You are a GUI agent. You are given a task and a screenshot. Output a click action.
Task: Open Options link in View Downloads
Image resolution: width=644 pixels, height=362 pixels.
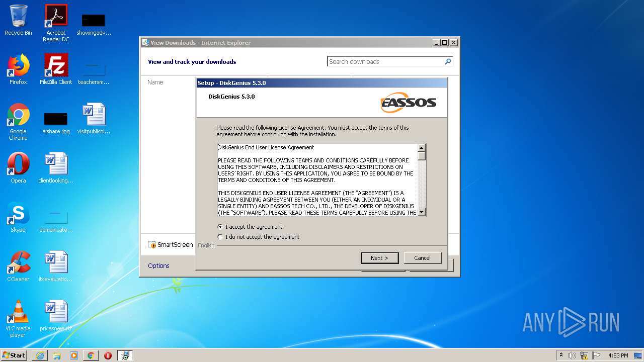pos(158,265)
